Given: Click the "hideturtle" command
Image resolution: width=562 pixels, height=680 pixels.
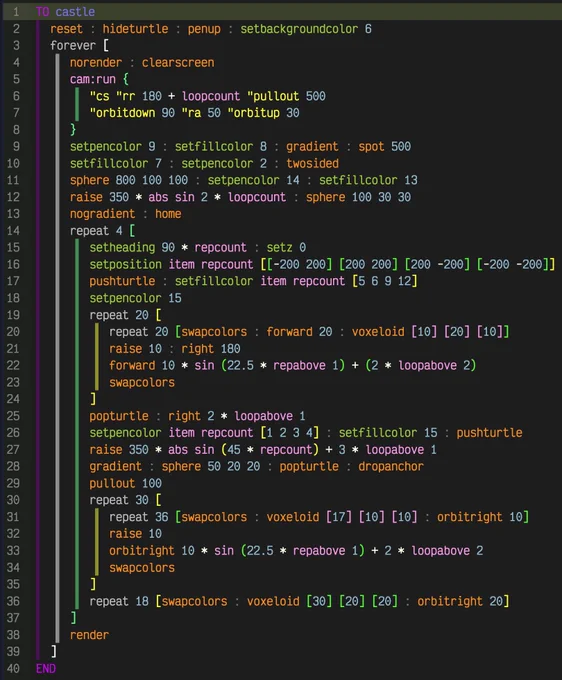Looking at the screenshot, I should click(135, 29).
